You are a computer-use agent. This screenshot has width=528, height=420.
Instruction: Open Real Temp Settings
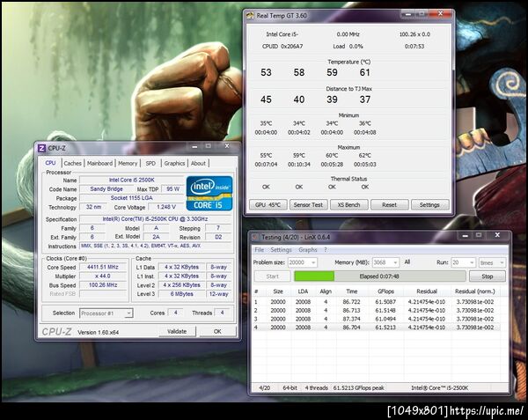coord(429,205)
